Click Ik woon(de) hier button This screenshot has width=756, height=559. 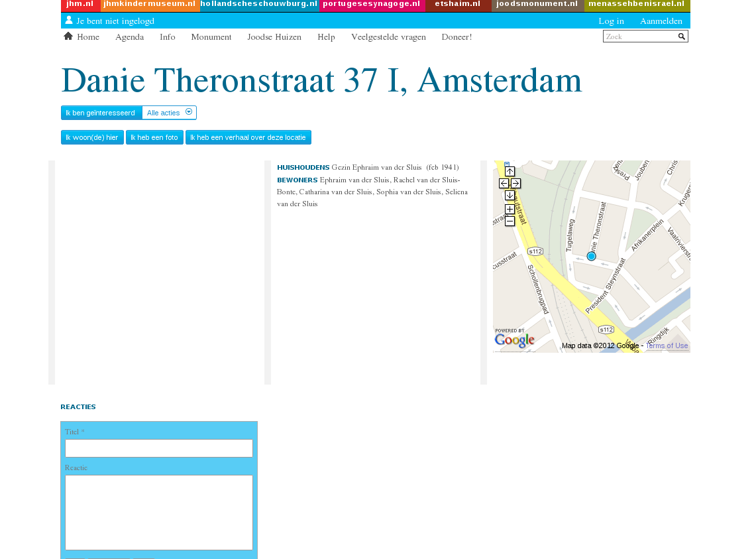pos(92,137)
